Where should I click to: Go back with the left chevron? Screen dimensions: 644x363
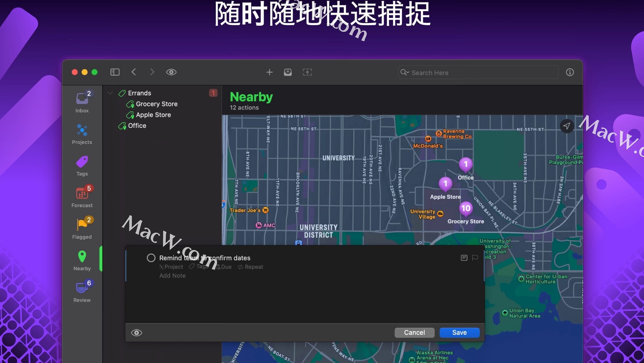(x=134, y=72)
